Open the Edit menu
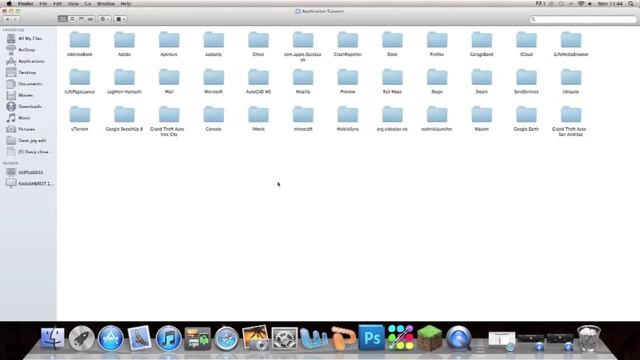Screen dimensions: 640x360 click(58, 4)
